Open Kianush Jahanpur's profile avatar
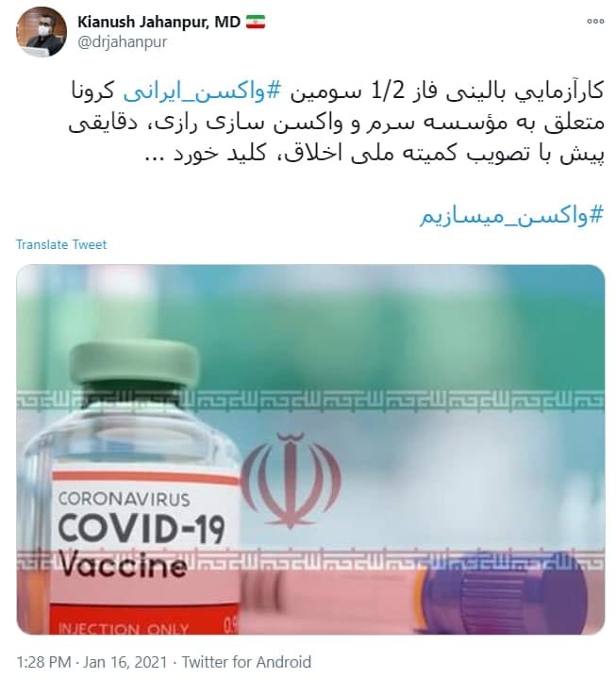This screenshot has width=616, height=678. pos(42,31)
